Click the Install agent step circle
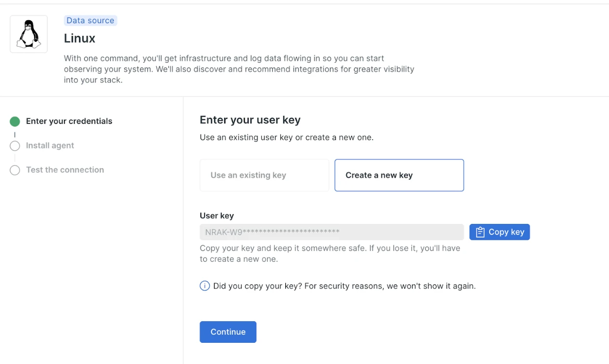The height and width of the screenshot is (364, 609). coord(15,146)
